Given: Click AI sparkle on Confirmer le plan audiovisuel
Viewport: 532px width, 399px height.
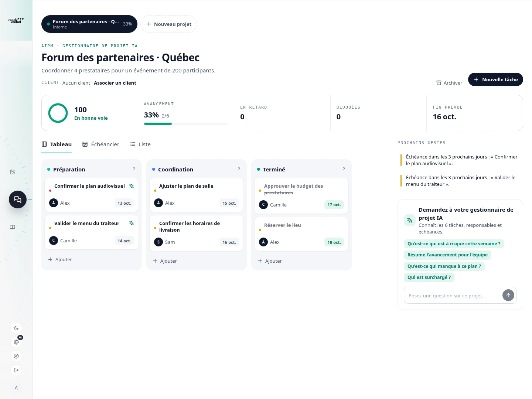Looking at the screenshot, I should [132, 186].
